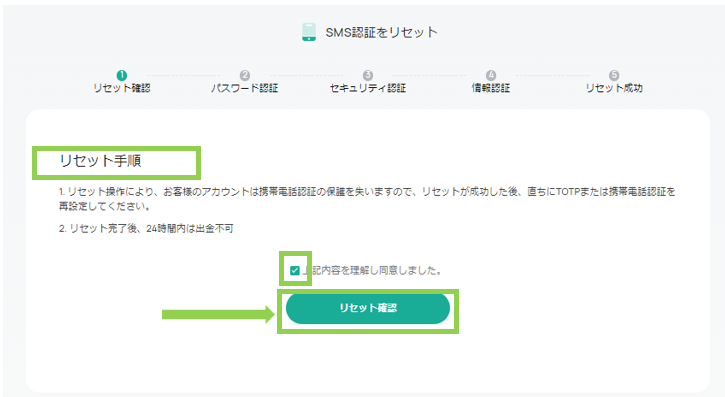Select step 5 circle indicator
Screen dimensions: 725x397
click(x=614, y=75)
